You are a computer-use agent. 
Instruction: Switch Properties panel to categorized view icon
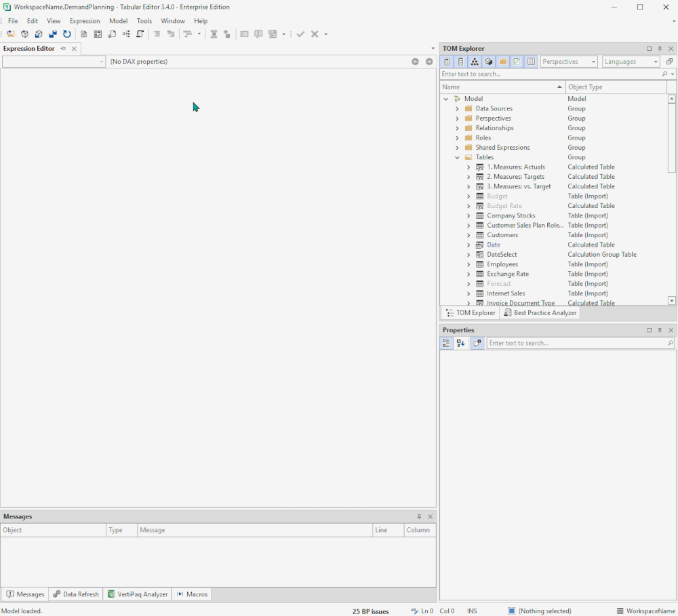click(x=446, y=343)
